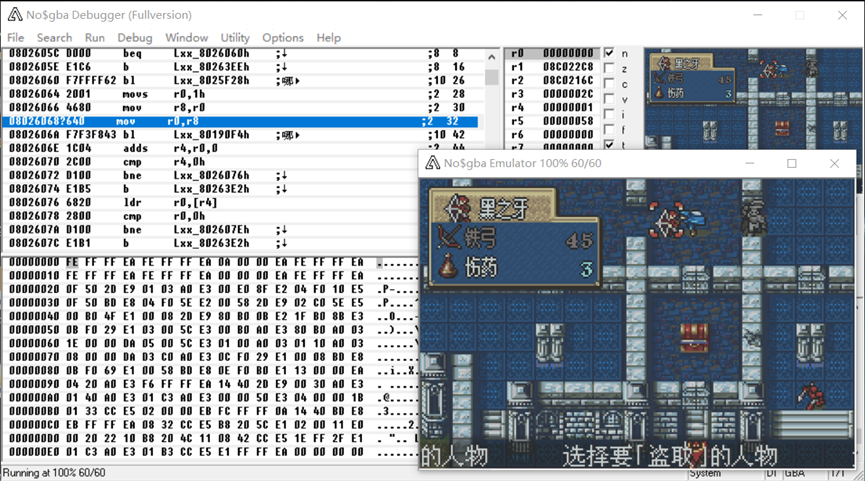The image size is (865, 481).
Task: Click the System status bar entry
Action: (x=705, y=473)
